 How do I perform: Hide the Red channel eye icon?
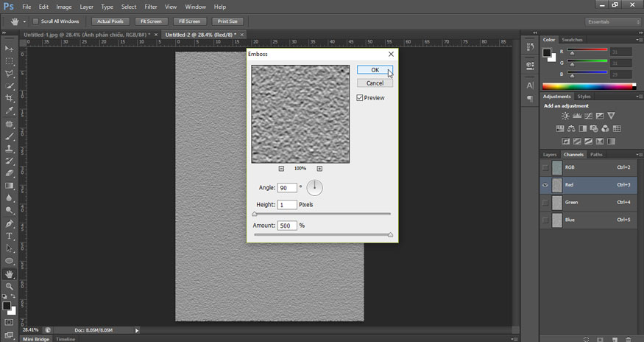pos(545,185)
